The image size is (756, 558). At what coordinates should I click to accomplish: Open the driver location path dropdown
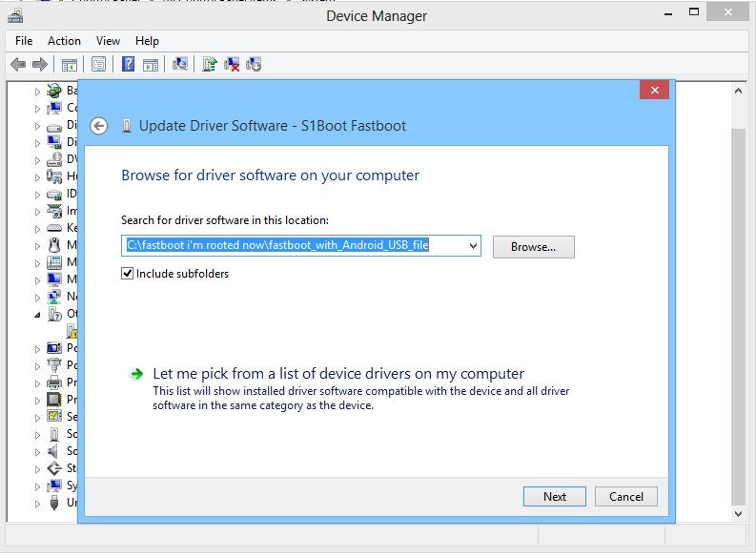pyautogui.click(x=473, y=246)
